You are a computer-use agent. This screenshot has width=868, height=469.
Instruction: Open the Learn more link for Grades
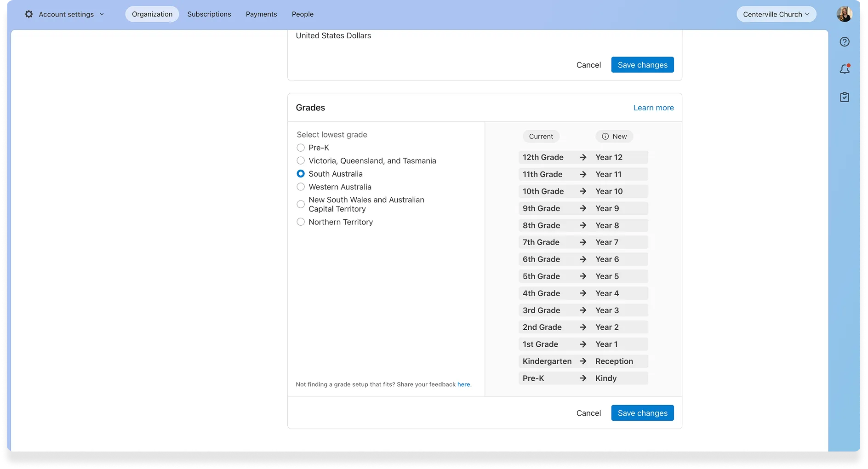pos(653,108)
